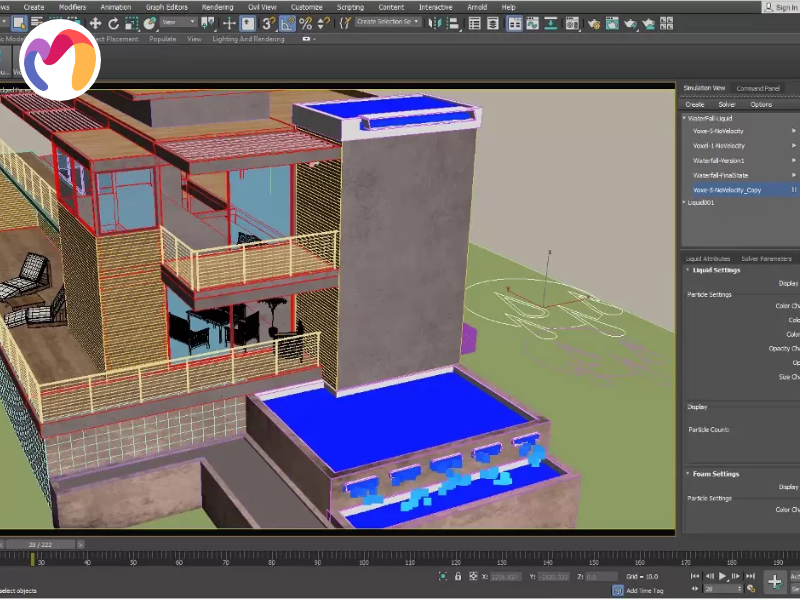Click the Rotate tool icon
The image size is (800, 600).
[113, 23]
